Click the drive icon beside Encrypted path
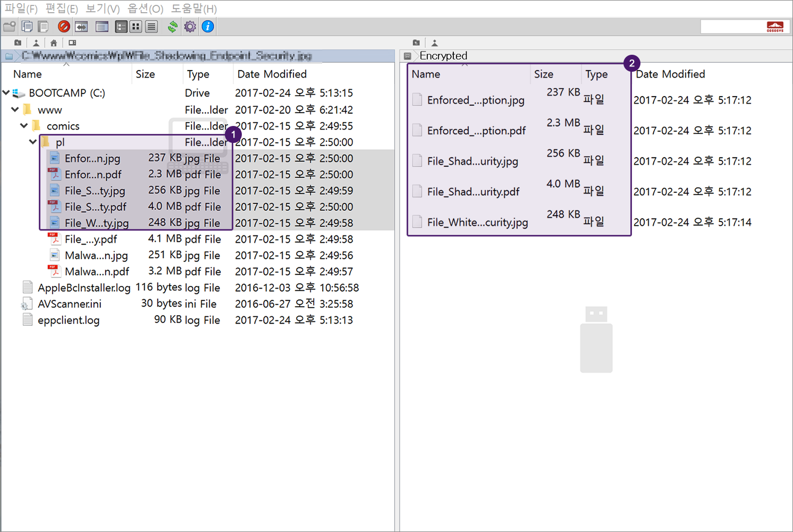 (x=408, y=56)
